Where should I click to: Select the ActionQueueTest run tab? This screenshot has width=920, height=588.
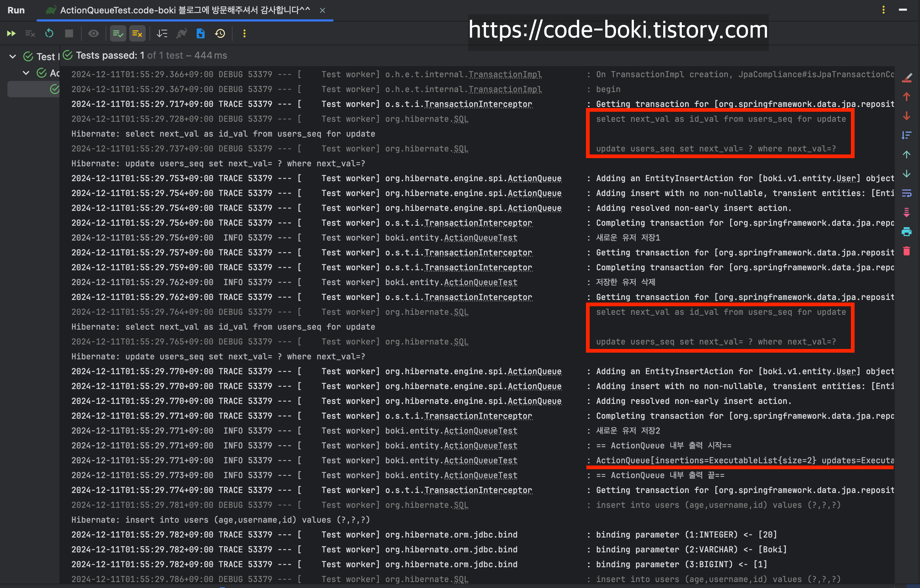tap(185, 10)
